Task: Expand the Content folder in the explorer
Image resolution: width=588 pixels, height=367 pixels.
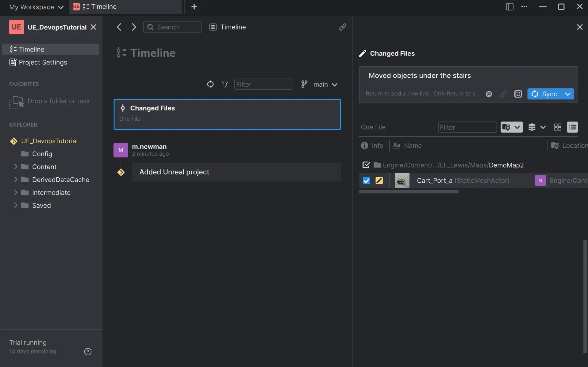Action: (x=16, y=167)
